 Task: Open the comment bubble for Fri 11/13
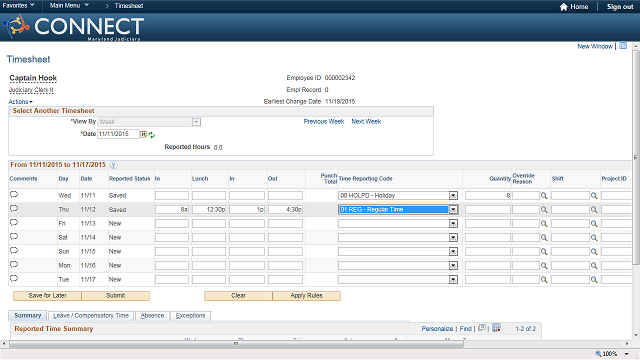pos(14,223)
